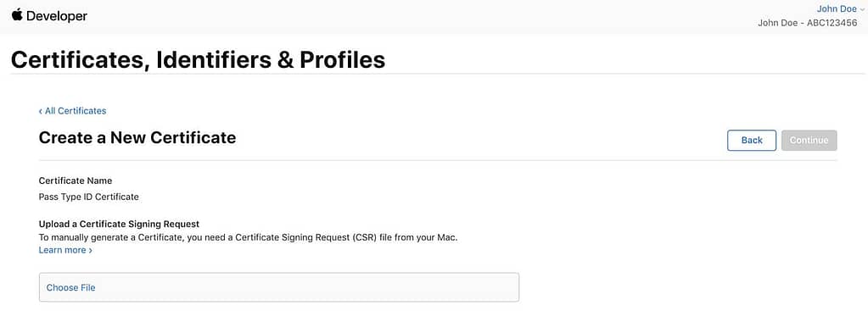Select the Pass Type ID Certificate text
Image resolution: width=868 pixels, height=311 pixels.
(88, 197)
